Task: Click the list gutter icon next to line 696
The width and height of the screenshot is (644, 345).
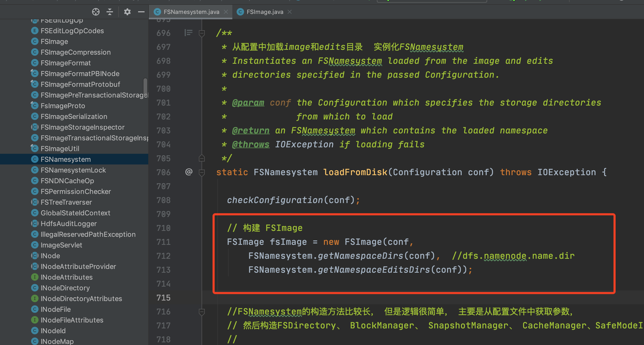Action: point(188,33)
